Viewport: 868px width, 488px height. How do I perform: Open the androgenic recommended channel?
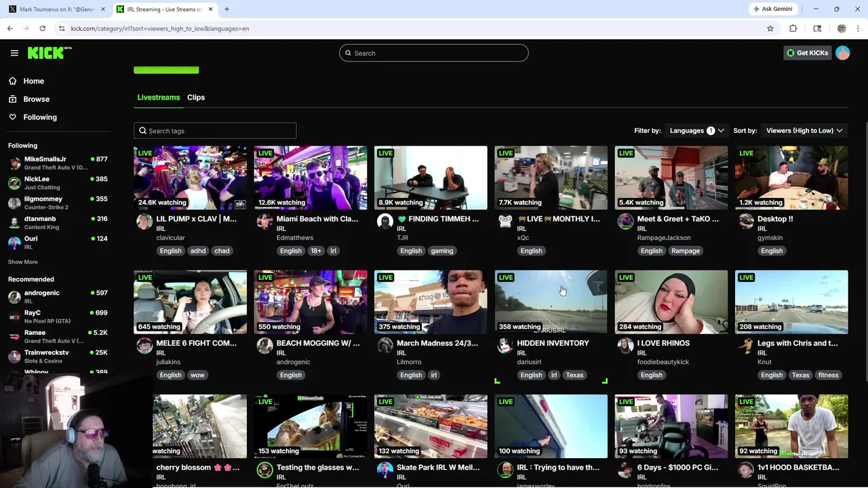tap(58, 296)
